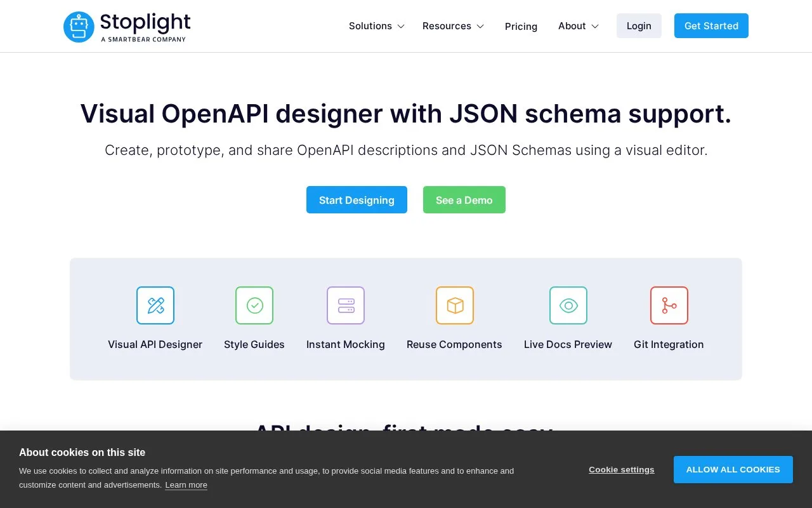812x508 pixels.
Task: Click the Reuse Components box icon
Action: (455, 305)
